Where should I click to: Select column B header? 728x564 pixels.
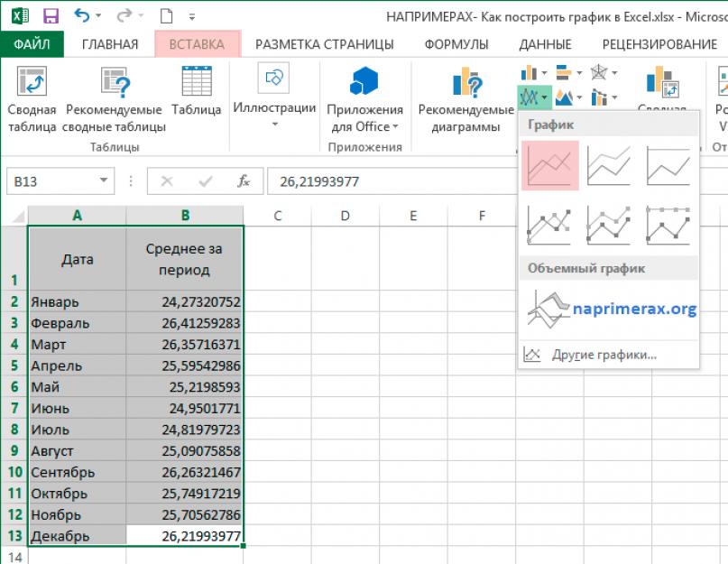click(x=185, y=216)
